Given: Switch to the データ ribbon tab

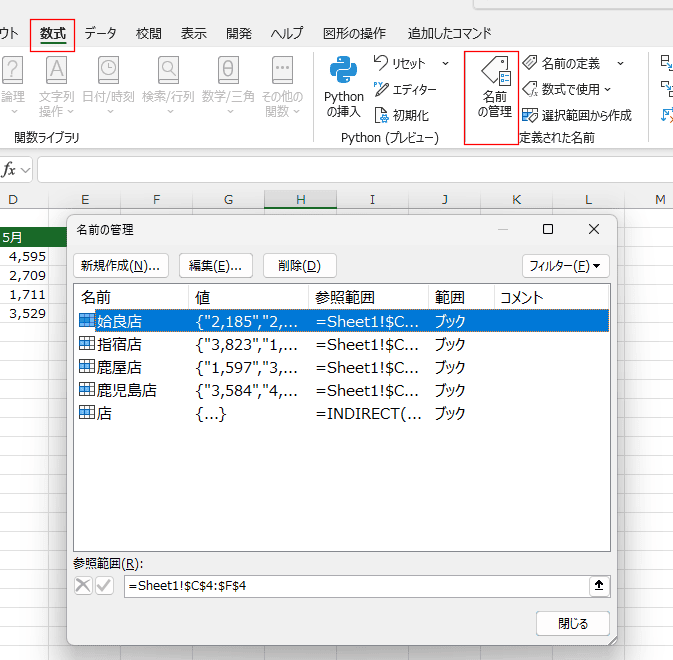Looking at the screenshot, I should 100,33.
